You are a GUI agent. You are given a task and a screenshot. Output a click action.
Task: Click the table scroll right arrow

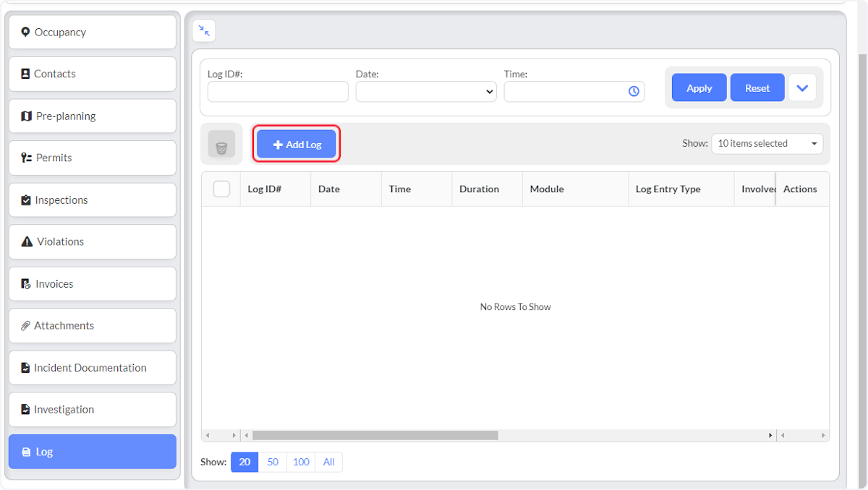[x=770, y=436]
